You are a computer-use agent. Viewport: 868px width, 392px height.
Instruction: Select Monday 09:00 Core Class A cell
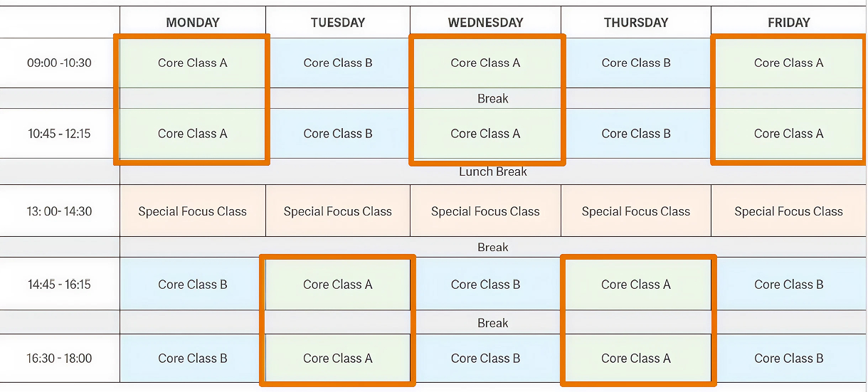(192, 63)
